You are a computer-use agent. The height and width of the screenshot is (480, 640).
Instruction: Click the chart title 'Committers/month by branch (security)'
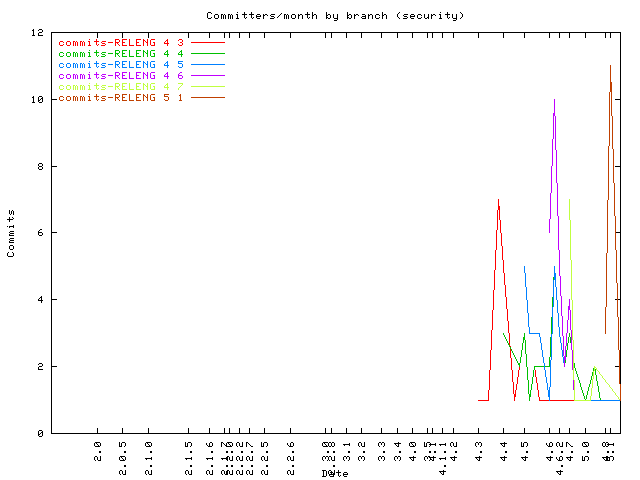click(x=335, y=15)
